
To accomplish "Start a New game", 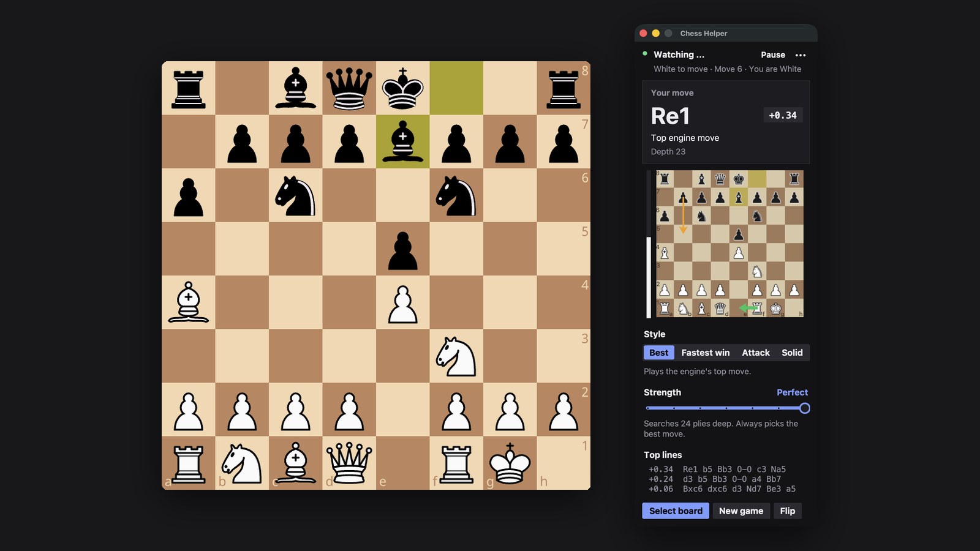I will coord(741,511).
